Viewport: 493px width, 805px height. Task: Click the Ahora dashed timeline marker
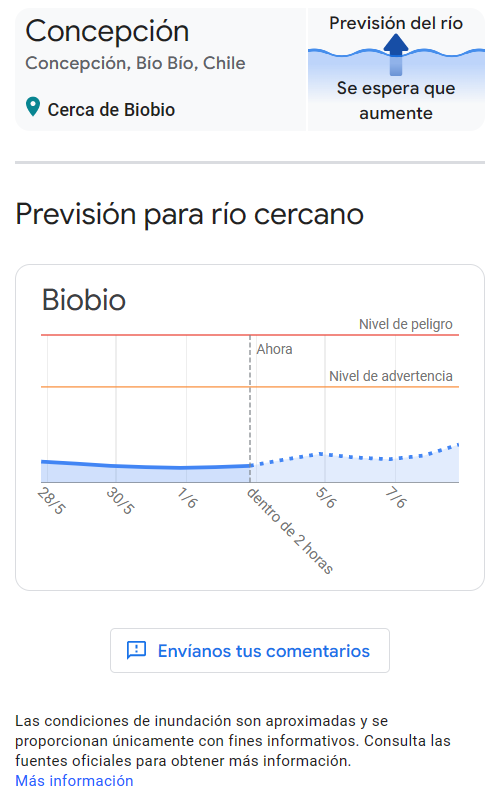click(x=250, y=408)
